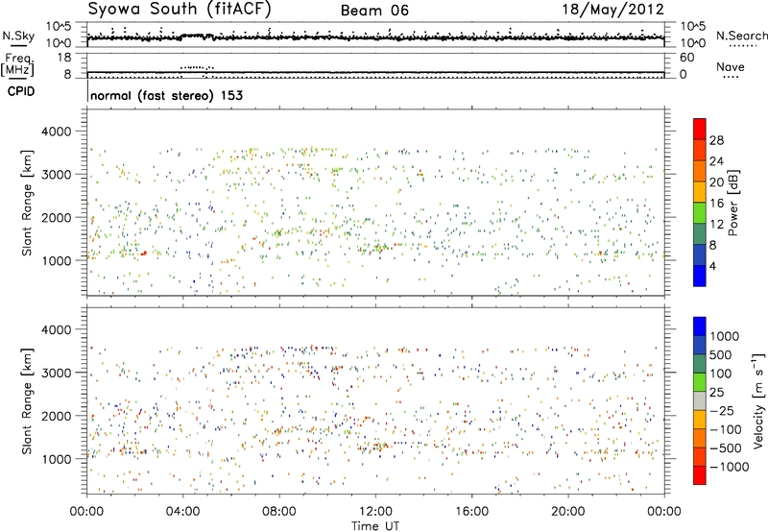Image resolution: width=768 pixels, height=532 pixels.
Task: Click the 'Freq. [MHz]' label
Action: [x=17, y=64]
